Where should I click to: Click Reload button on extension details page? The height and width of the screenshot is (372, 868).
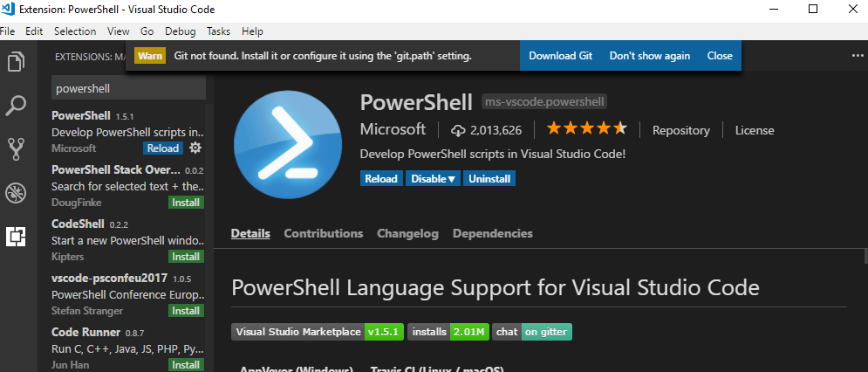coord(381,178)
